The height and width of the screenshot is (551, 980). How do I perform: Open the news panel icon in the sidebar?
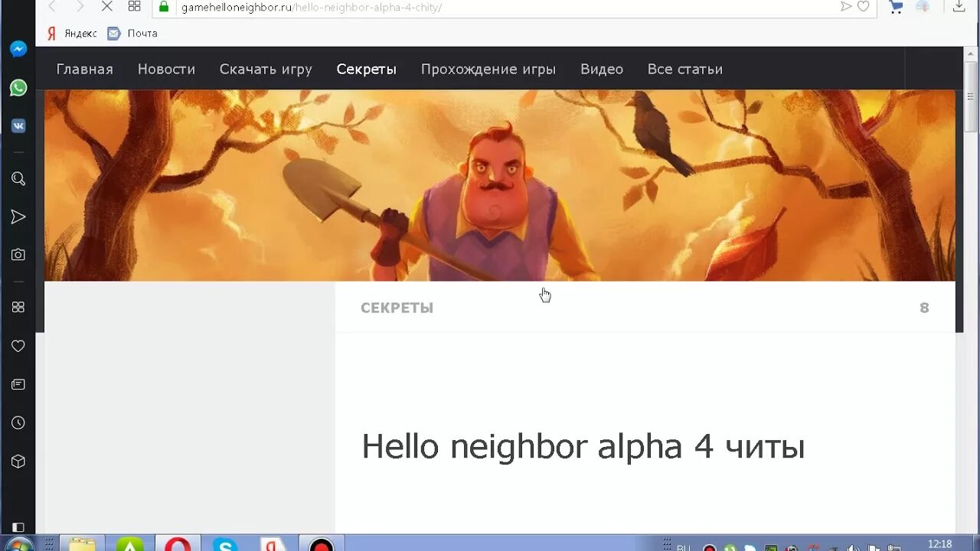click(x=18, y=384)
